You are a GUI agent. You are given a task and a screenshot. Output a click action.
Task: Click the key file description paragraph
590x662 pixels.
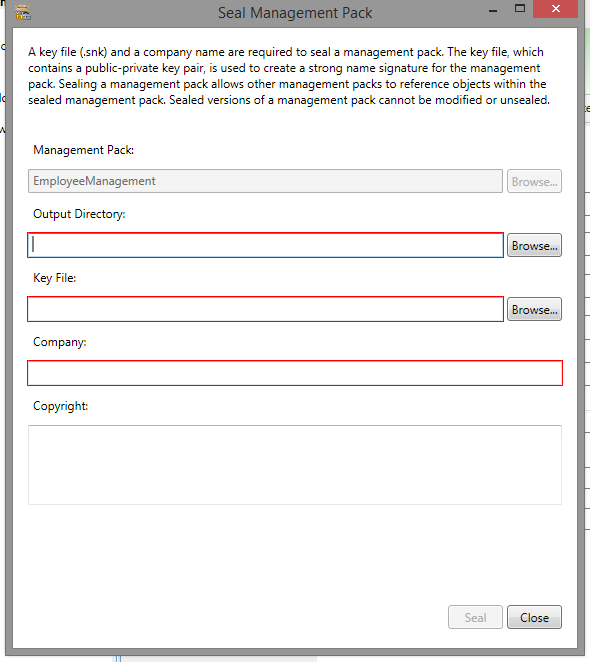(x=289, y=76)
